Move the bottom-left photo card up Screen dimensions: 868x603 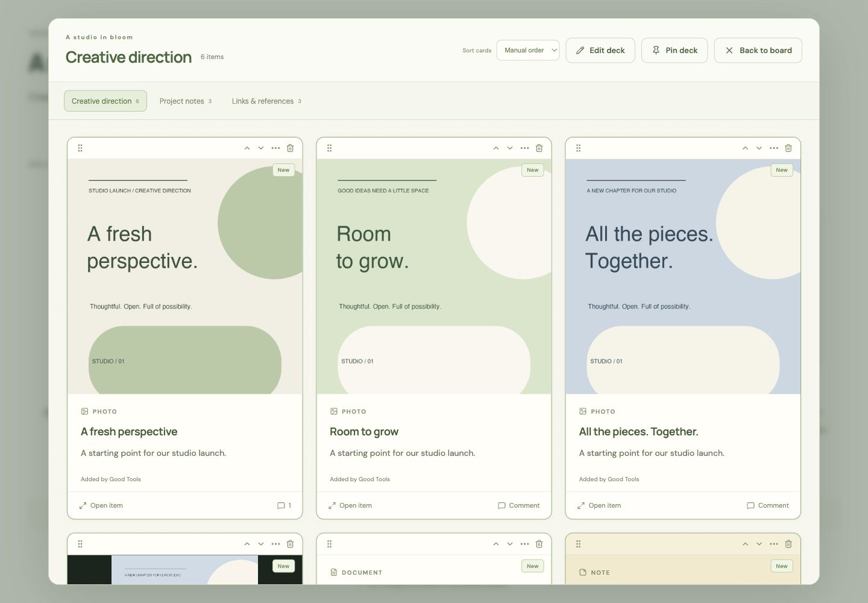(x=247, y=544)
